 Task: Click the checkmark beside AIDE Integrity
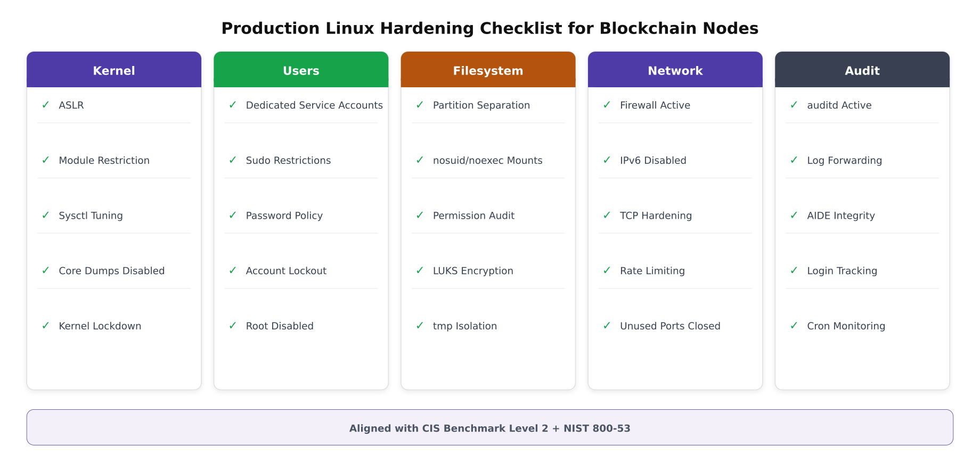[794, 216]
